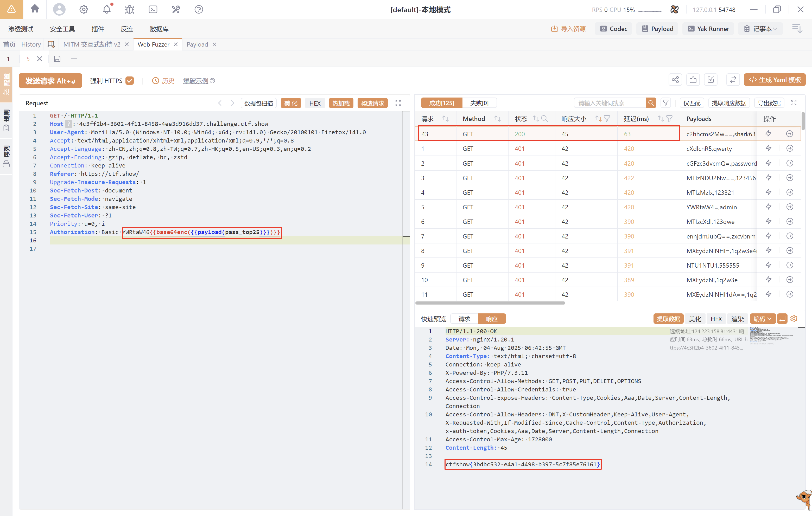Switch to 失败[0] results tab
This screenshot has width=812, height=516.
479,103
